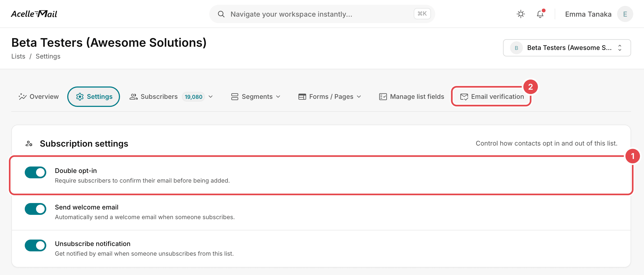Click the Settings gear icon
Viewport: 644px width, 275px height.
(80, 97)
